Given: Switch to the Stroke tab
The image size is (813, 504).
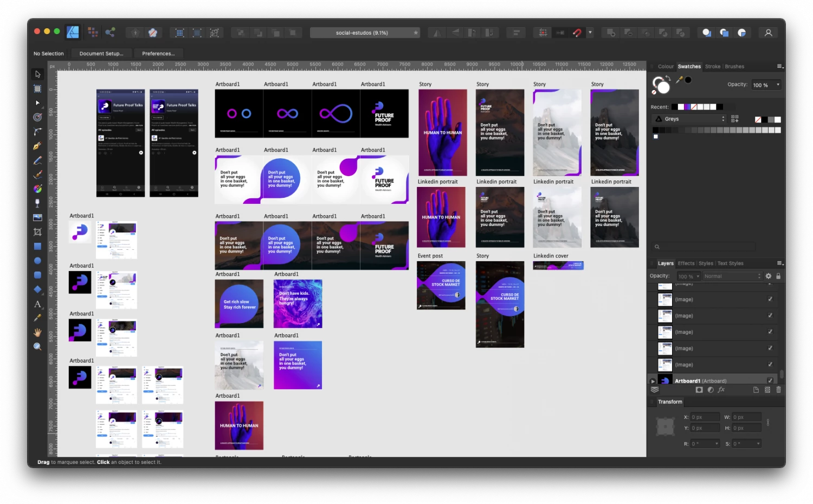Looking at the screenshot, I should pos(713,67).
